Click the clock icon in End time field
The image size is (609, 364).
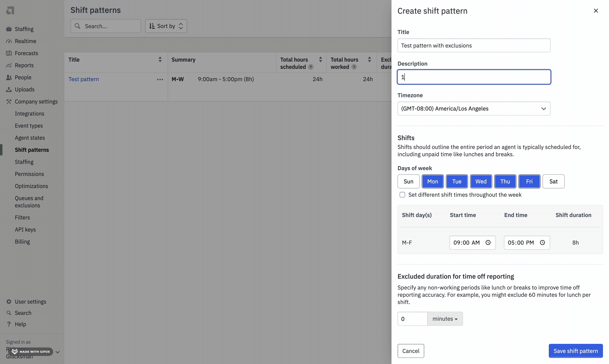542,242
